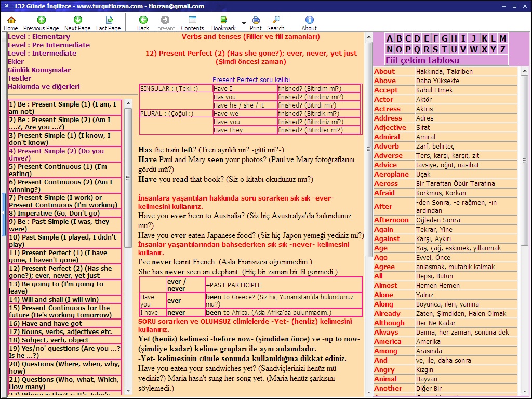The width and height of the screenshot is (532, 399).
Task: Click scroll-down arrow of dictionary list
Action: (525, 392)
